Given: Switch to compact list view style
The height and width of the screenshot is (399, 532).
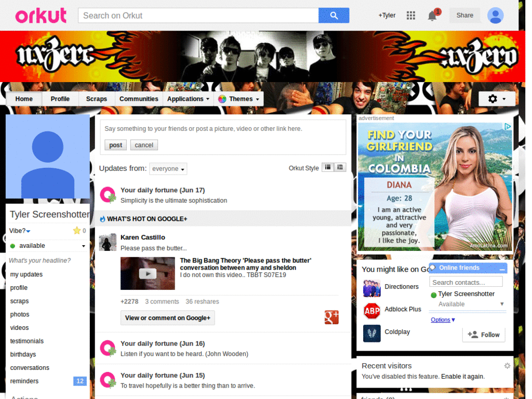Looking at the screenshot, I should pyautogui.click(x=328, y=167).
